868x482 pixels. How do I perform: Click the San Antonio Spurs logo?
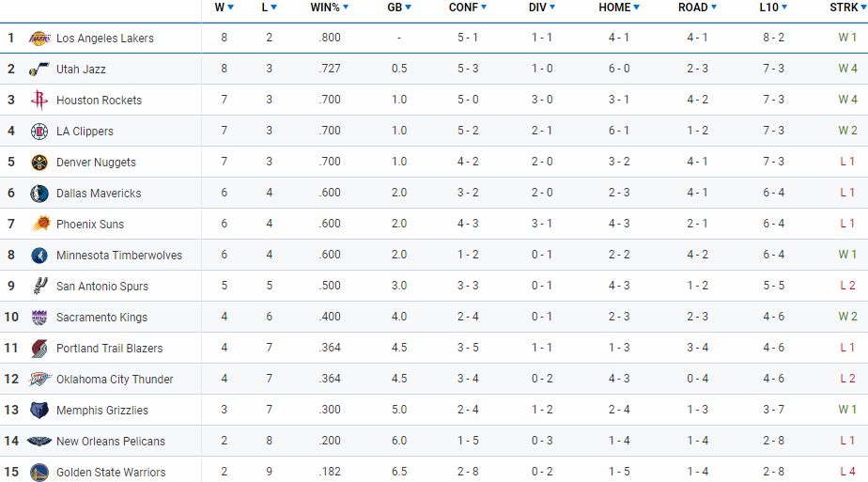click(x=39, y=287)
